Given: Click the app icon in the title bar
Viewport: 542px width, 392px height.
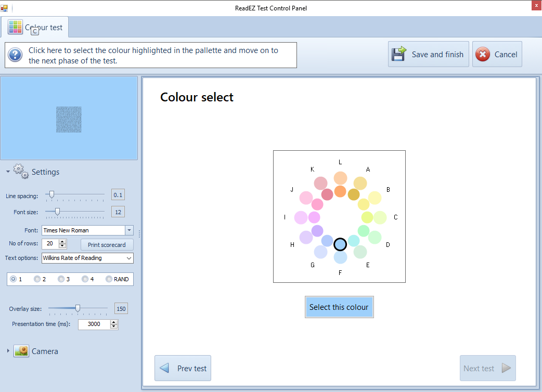Looking at the screenshot, I should 4,8.
